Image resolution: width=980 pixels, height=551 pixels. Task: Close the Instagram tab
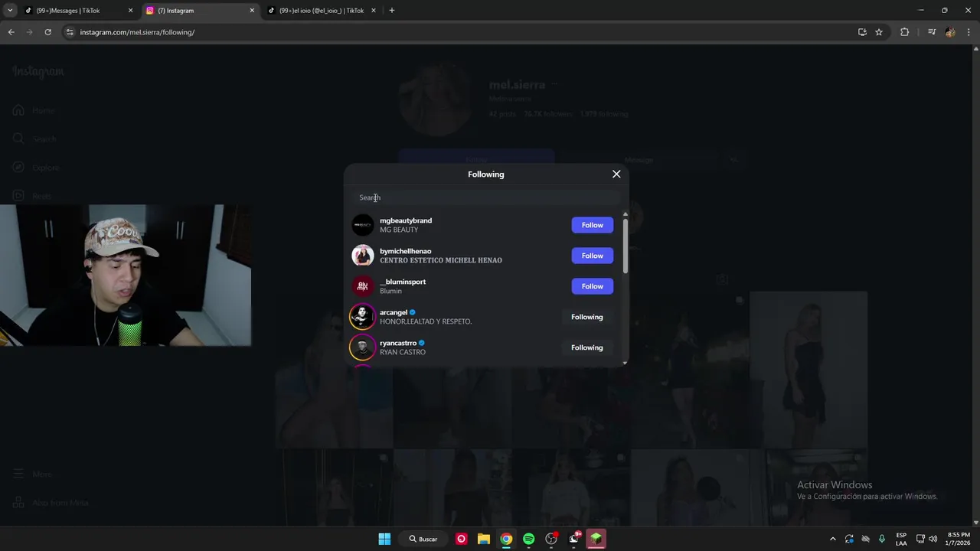click(252, 11)
